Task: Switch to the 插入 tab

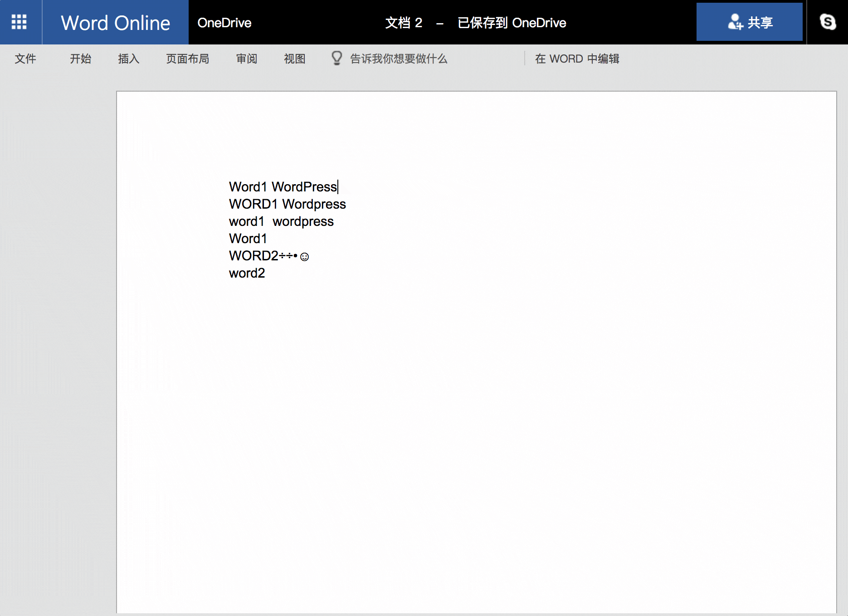Action: 129,59
